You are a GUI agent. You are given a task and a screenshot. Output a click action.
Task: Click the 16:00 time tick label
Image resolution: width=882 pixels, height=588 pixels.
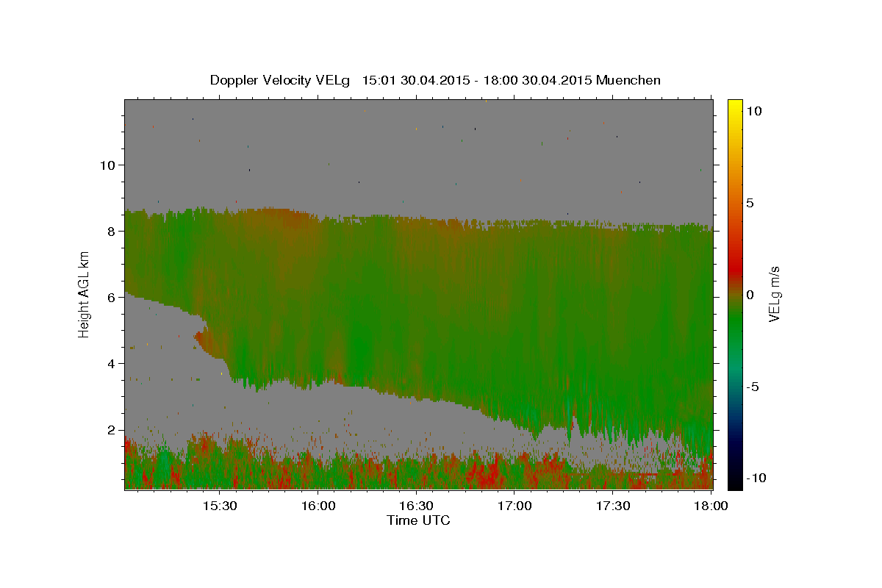(318, 506)
